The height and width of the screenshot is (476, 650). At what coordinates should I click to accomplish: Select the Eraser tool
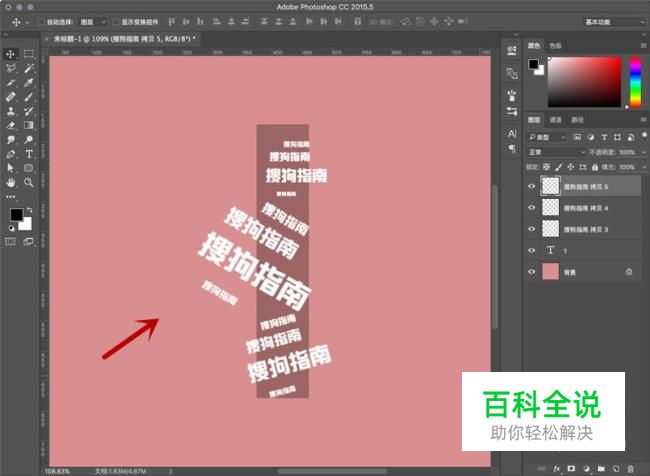tap(10, 125)
